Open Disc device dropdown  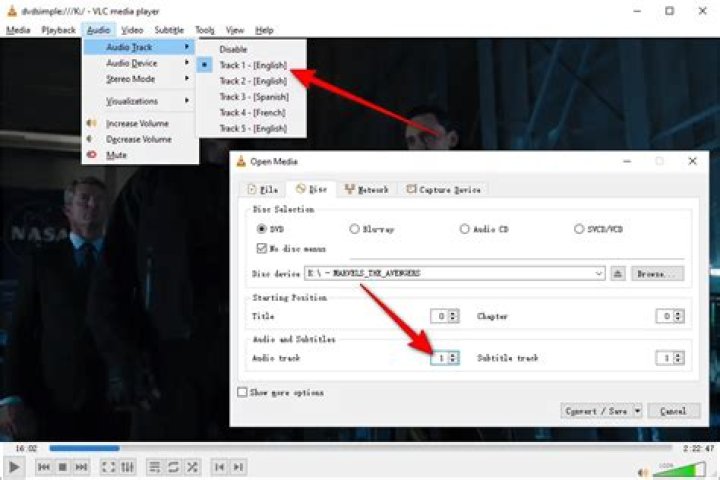[598, 273]
